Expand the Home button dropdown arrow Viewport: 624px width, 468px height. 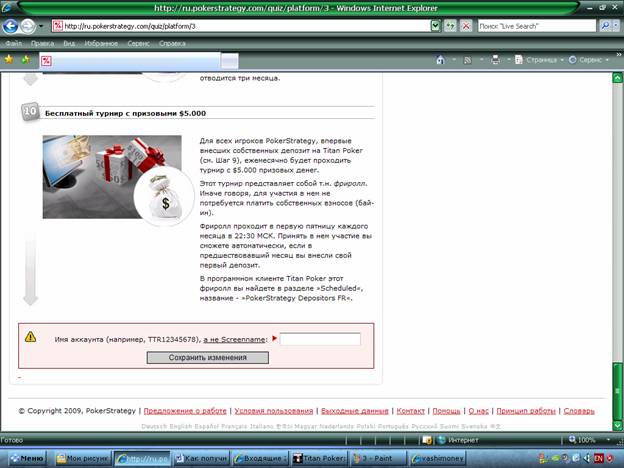(454, 60)
